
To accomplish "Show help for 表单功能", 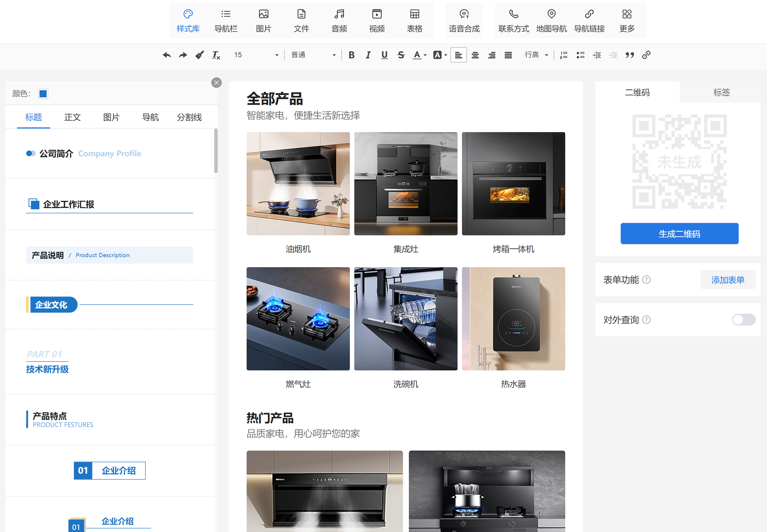I will click(646, 280).
